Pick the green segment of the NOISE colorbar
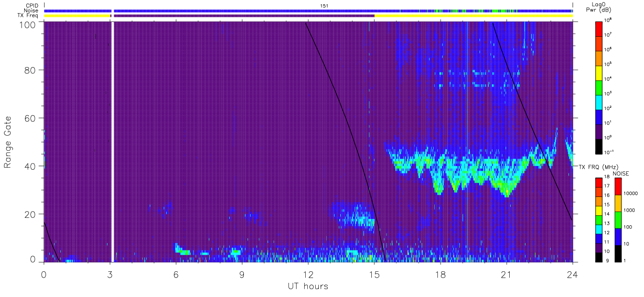 tap(618, 219)
